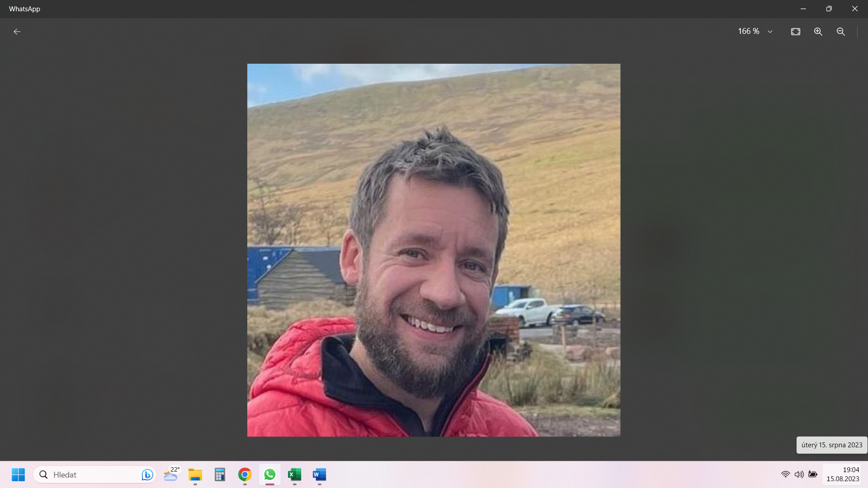Open volume control in the system tray
The image size is (868, 488).
(799, 474)
